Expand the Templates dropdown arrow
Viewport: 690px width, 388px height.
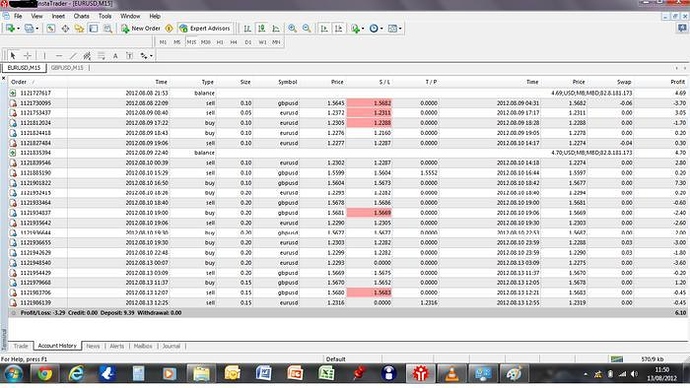pos(400,29)
